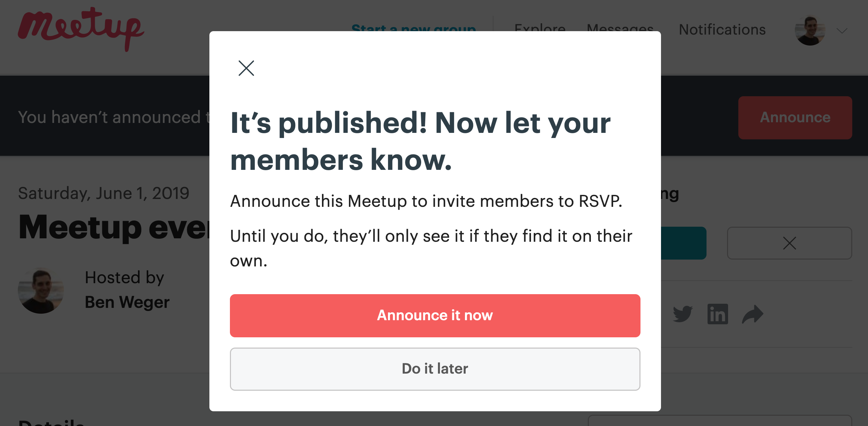Click Start a new group link

pyautogui.click(x=414, y=27)
